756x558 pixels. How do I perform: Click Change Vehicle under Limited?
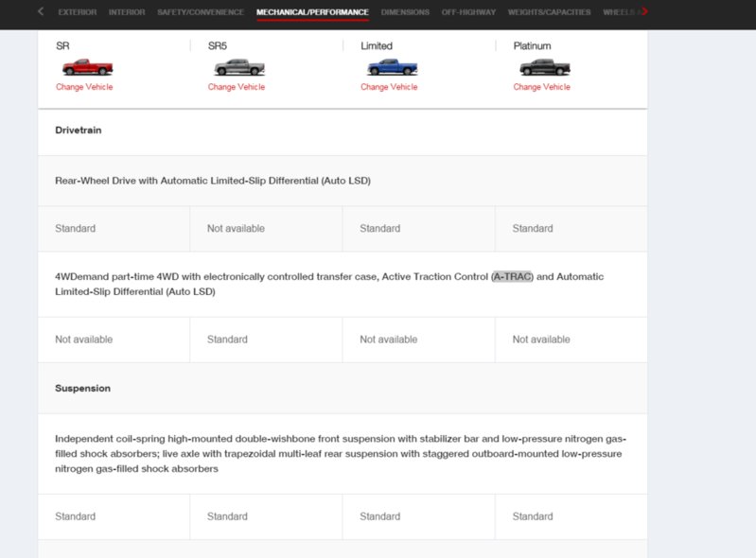click(x=389, y=87)
